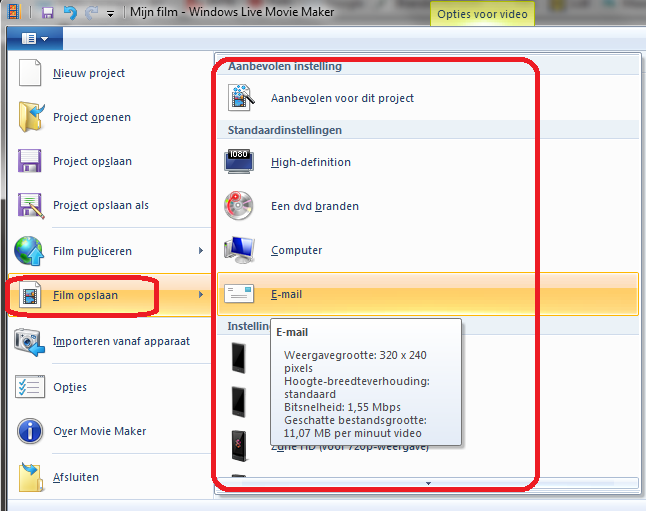Click the first black phone device icon
This screenshot has width=646, height=511.
[239, 358]
